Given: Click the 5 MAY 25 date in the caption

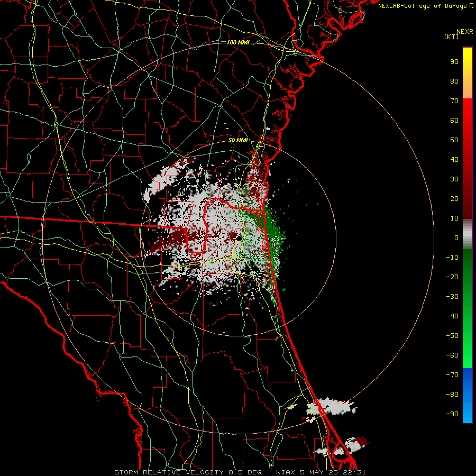Looking at the screenshot, I should click(x=319, y=472).
